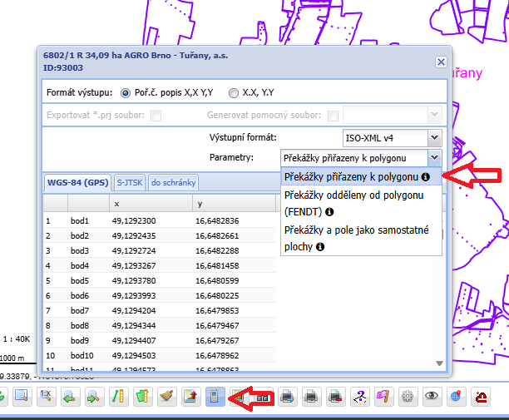The image size is (509, 420).
Task: Click the plain grey printer icon
Action: click(311, 397)
